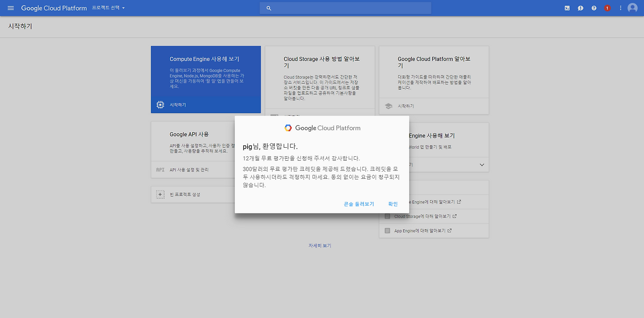Click the Google Cloud Platform logo
The height and width of the screenshot is (318, 644).
[x=54, y=8]
